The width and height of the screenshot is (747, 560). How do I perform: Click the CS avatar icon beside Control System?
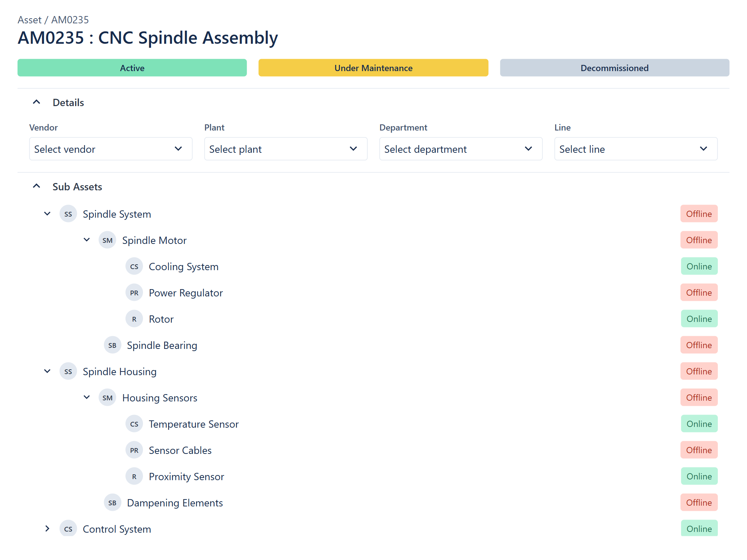[x=68, y=529]
